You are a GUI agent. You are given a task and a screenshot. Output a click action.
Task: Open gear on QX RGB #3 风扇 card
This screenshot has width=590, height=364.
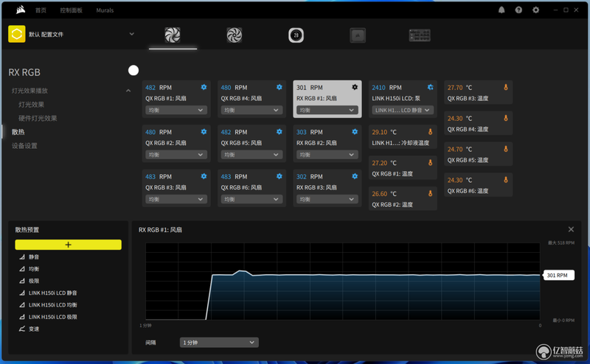[204, 176]
